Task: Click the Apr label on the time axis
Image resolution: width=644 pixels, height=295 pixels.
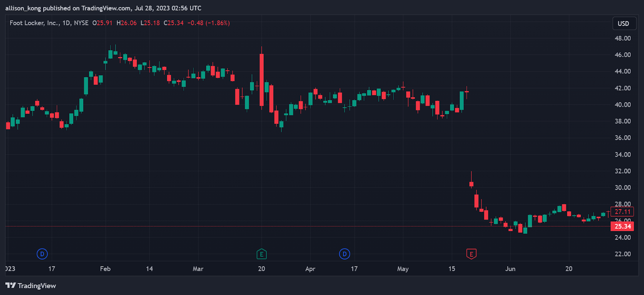Action: 310,269
